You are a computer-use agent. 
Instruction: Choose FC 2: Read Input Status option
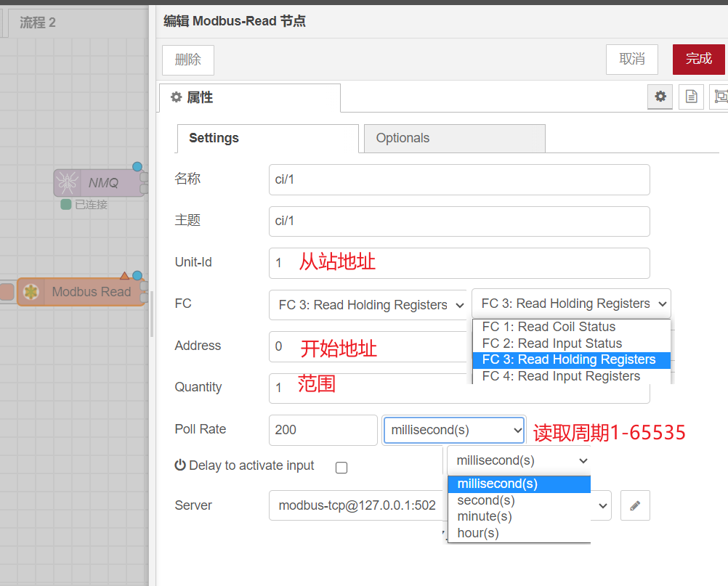pyautogui.click(x=571, y=343)
